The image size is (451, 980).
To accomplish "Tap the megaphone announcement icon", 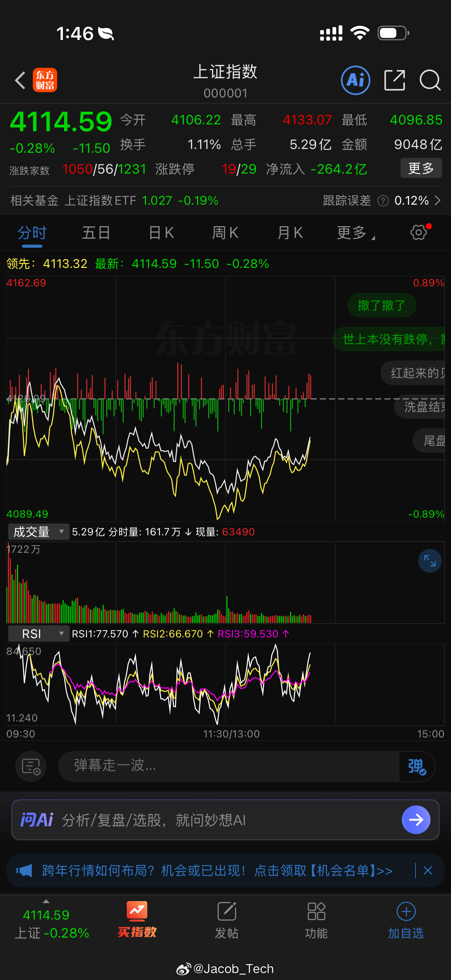I will [x=24, y=870].
